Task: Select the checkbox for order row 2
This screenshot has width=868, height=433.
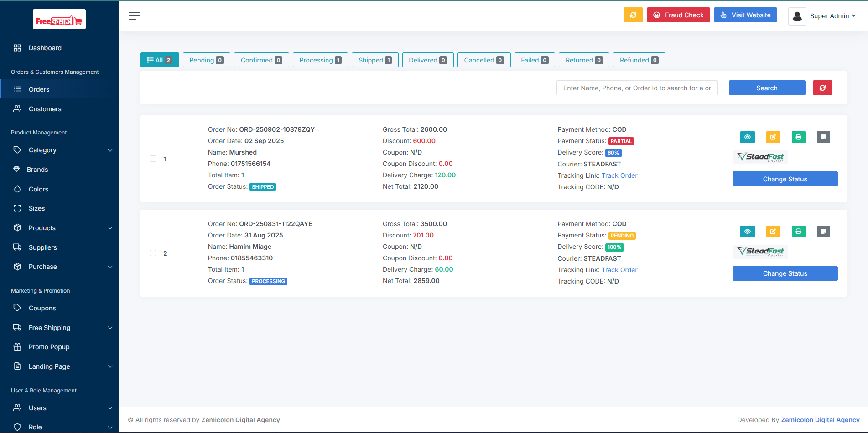Action: [x=153, y=253]
